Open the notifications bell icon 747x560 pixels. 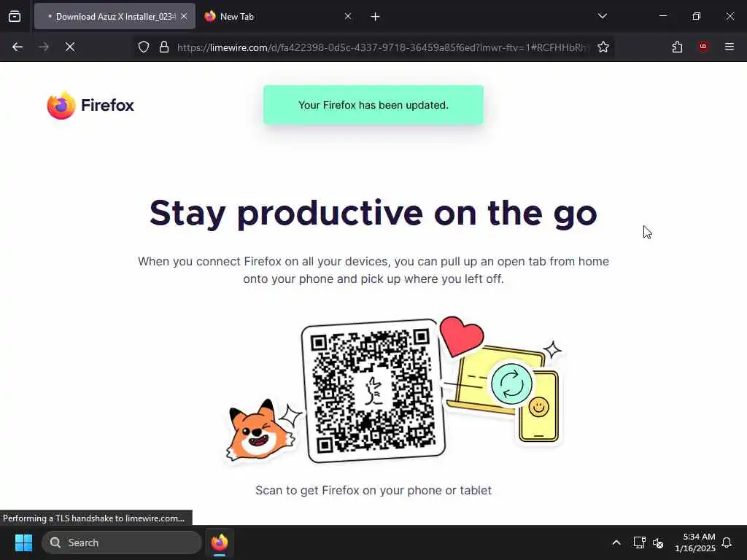(x=727, y=542)
